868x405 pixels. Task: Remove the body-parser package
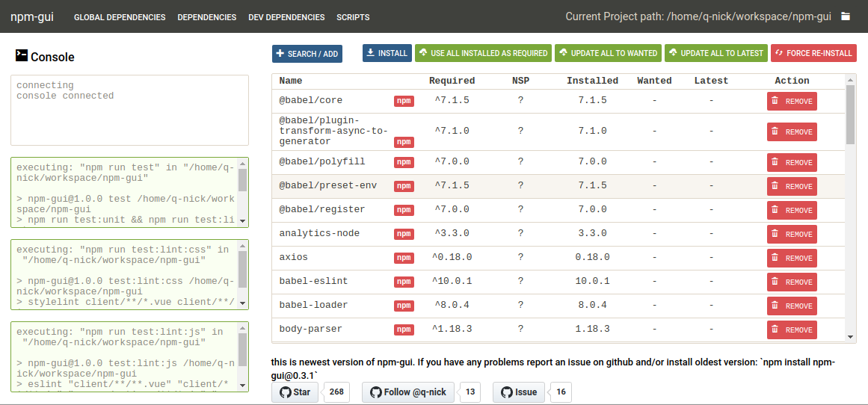click(x=792, y=330)
